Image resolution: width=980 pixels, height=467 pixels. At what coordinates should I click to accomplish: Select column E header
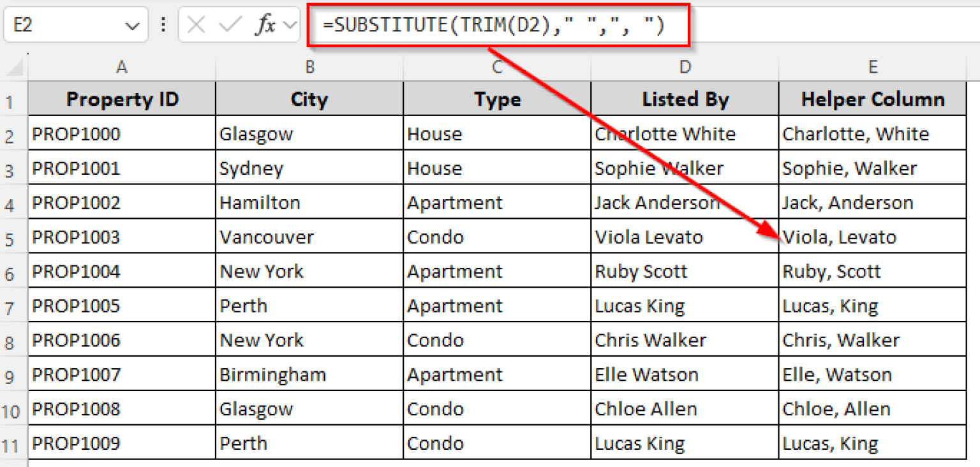pos(872,68)
